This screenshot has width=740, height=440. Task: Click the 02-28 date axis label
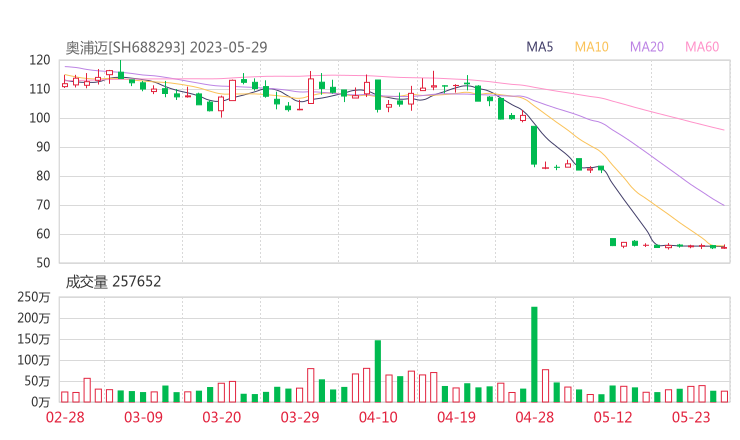(65, 417)
